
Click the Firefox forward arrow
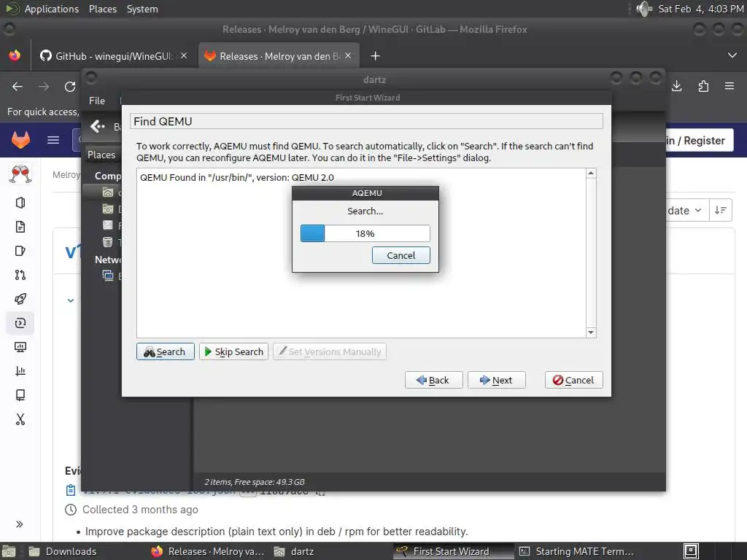(x=44, y=87)
